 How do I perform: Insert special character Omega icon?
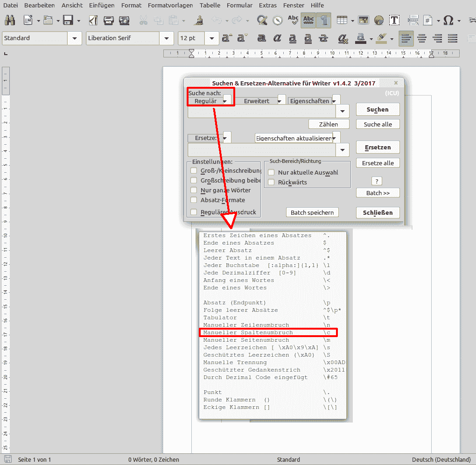click(x=448, y=21)
